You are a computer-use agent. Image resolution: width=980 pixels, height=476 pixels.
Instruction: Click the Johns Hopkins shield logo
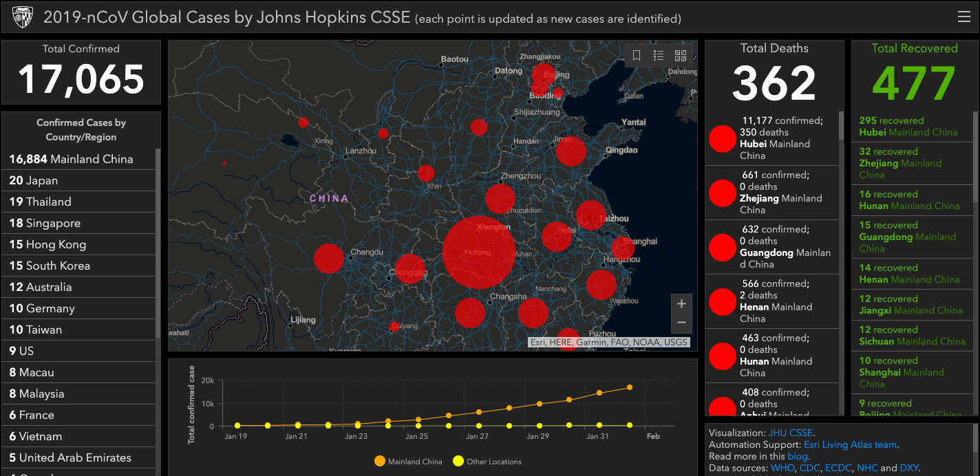pos(23,17)
